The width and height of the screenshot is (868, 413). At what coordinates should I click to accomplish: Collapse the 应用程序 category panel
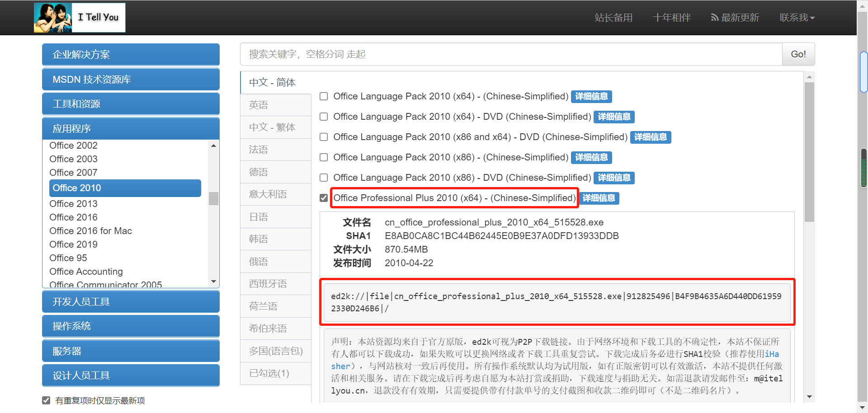coord(131,129)
